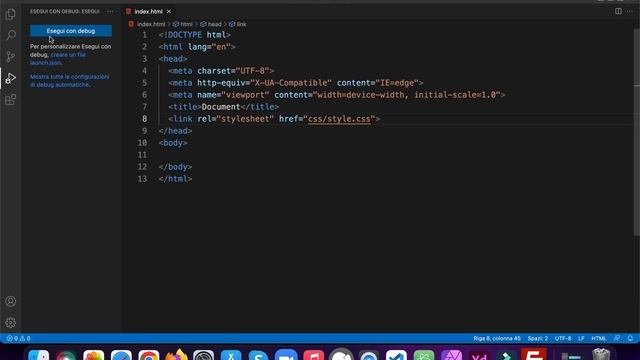Click the split editor icon
The image size is (640, 360).
tap(618, 11)
